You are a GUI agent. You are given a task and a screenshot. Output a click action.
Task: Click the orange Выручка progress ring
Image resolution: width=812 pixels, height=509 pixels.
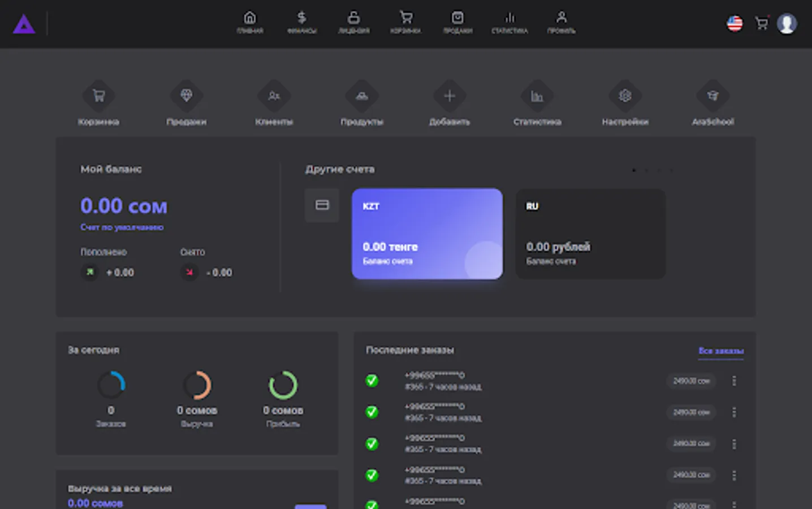(x=197, y=385)
